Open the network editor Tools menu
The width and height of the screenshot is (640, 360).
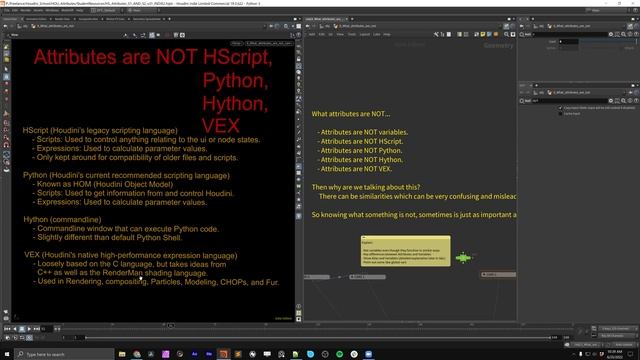352,34
